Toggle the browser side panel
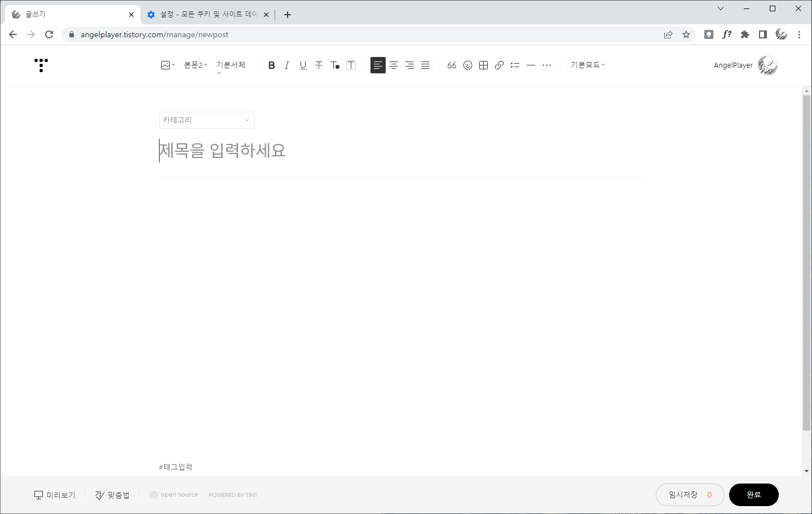 point(763,34)
